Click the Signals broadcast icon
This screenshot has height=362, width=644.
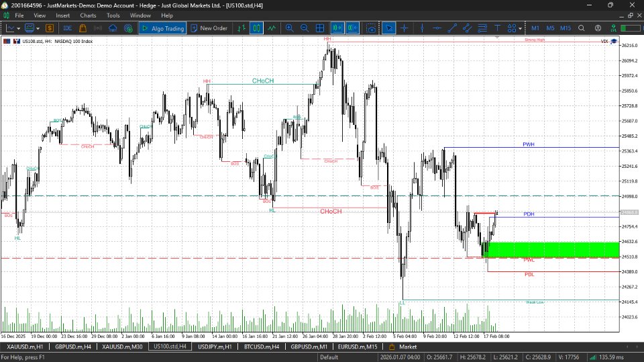coord(98,28)
